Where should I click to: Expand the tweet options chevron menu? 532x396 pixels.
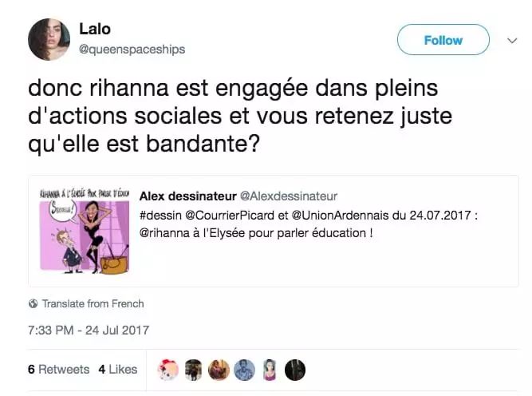click(x=512, y=41)
